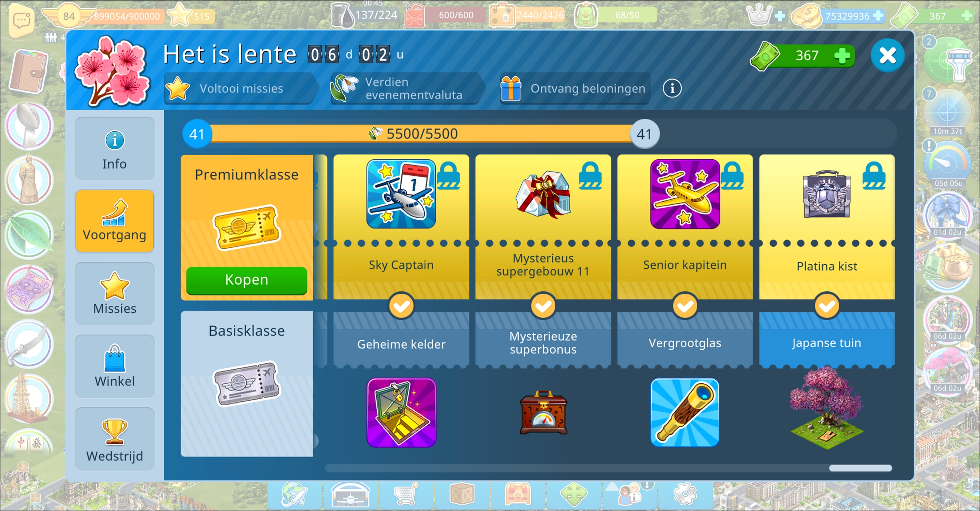Select the Wedstrijd trophy tab

pyautogui.click(x=115, y=439)
